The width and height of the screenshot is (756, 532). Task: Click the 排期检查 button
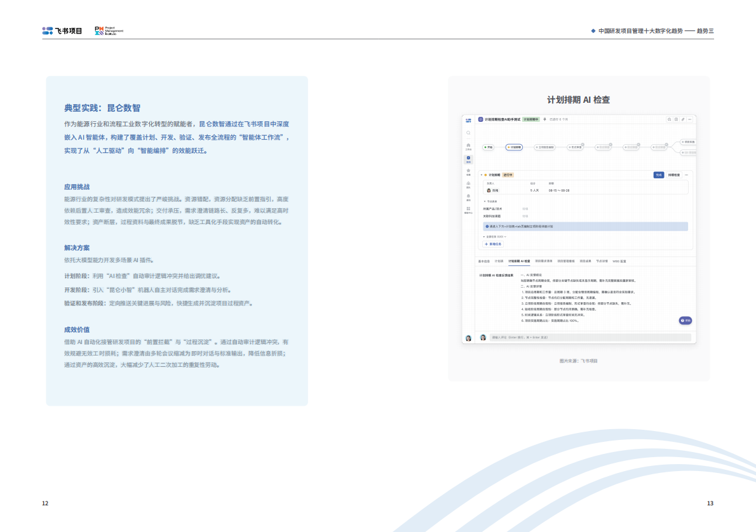[674, 175]
